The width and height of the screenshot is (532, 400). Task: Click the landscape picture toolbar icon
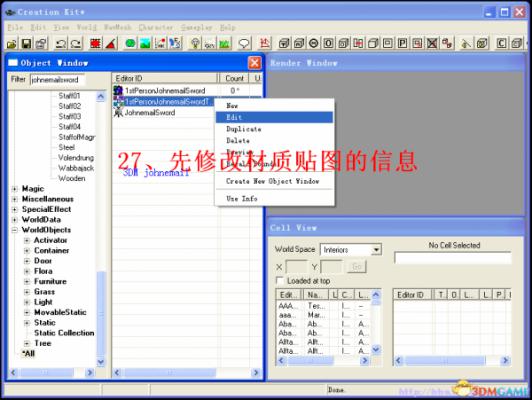pyautogui.click(x=145, y=43)
